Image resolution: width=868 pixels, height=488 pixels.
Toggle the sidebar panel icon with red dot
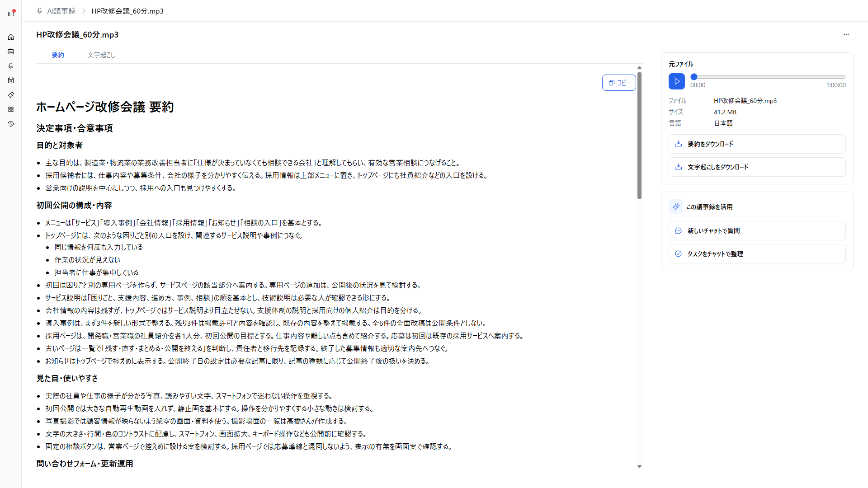(11, 13)
